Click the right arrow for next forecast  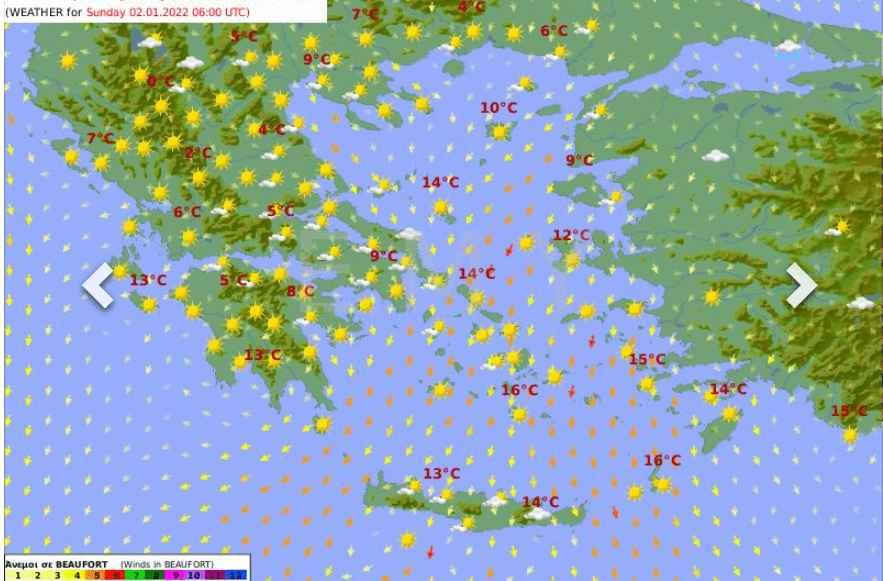click(801, 285)
